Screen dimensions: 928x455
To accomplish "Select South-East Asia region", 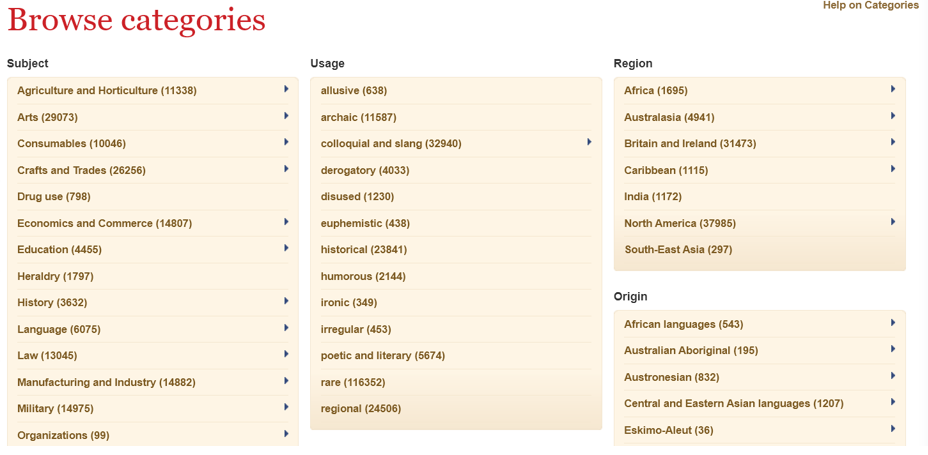I will pyautogui.click(x=678, y=250).
